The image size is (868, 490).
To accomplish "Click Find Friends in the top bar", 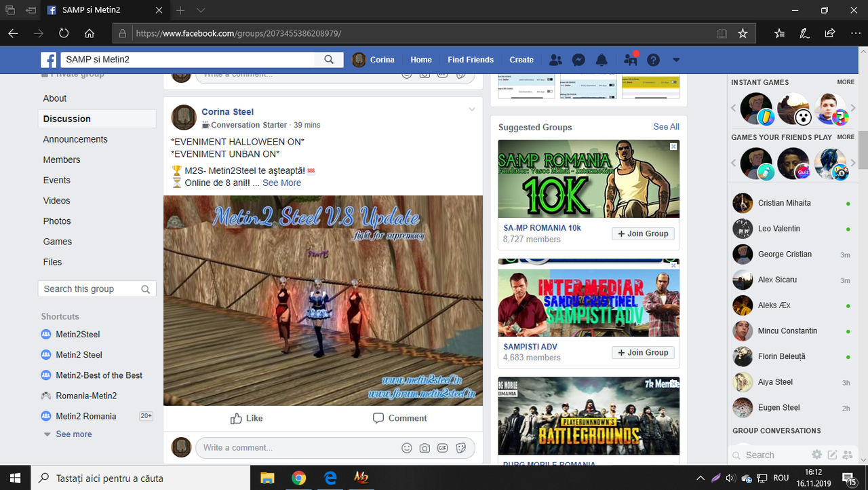I will [471, 60].
